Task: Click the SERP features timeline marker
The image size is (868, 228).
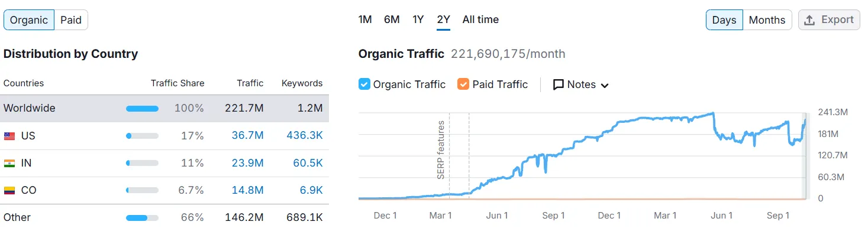Action: pos(440,150)
